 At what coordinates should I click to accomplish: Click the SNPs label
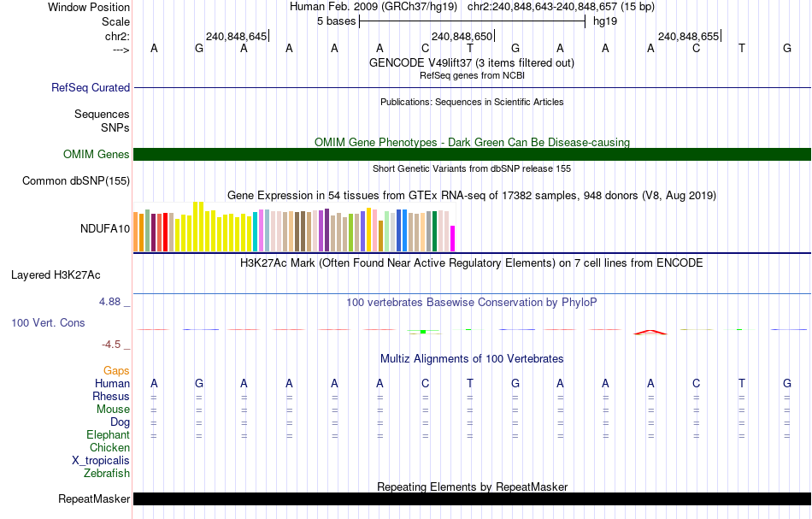click(115, 127)
